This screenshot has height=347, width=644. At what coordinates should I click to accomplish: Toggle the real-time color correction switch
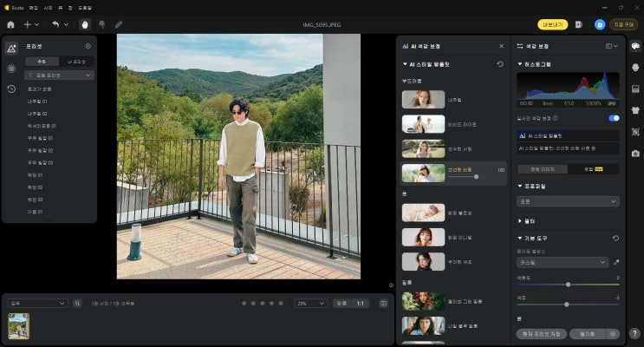click(614, 118)
